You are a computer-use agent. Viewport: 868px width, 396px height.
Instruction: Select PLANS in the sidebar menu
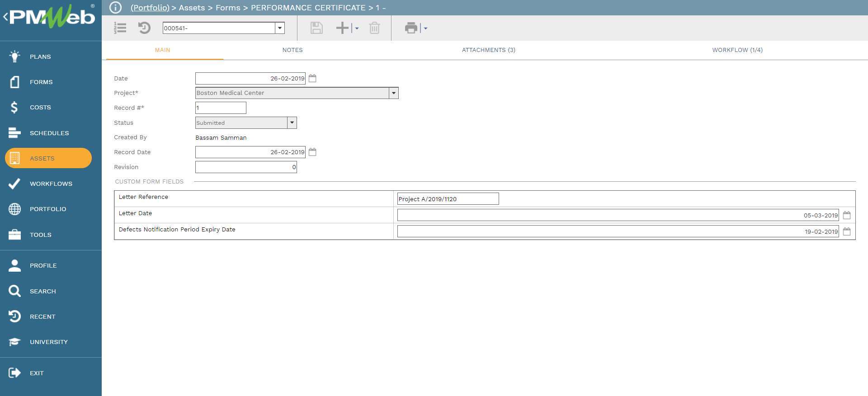[x=40, y=57]
